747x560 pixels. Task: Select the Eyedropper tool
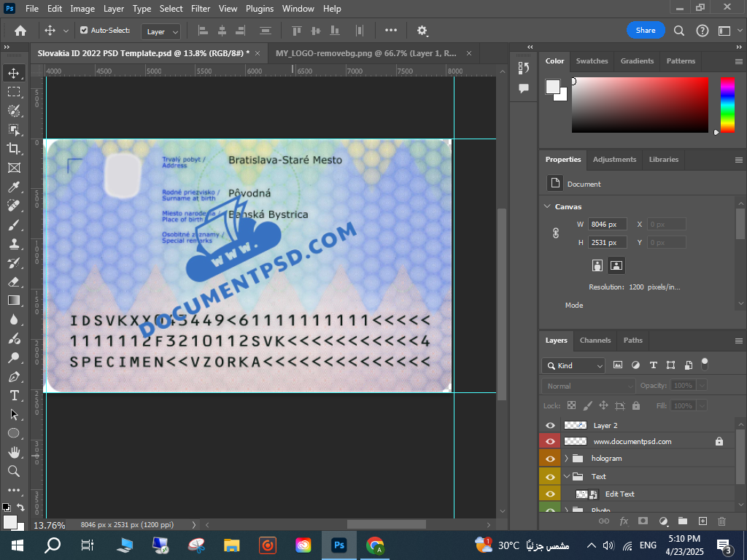pos(14,187)
